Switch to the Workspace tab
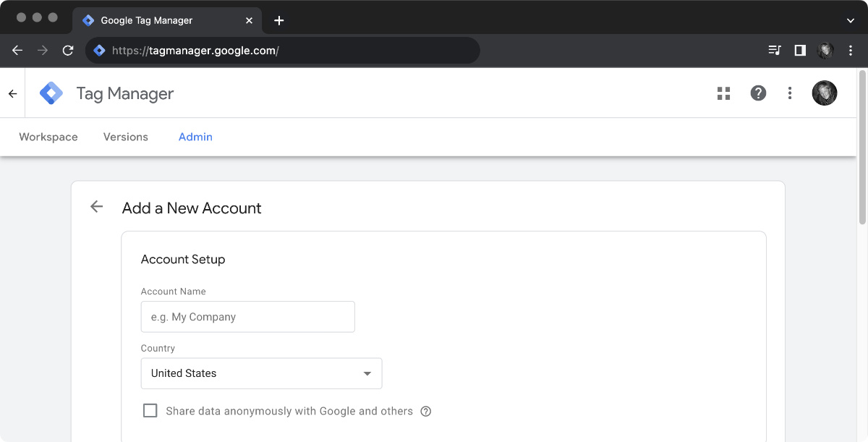The width and height of the screenshot is (868, 442). click(x=48, y=137)
